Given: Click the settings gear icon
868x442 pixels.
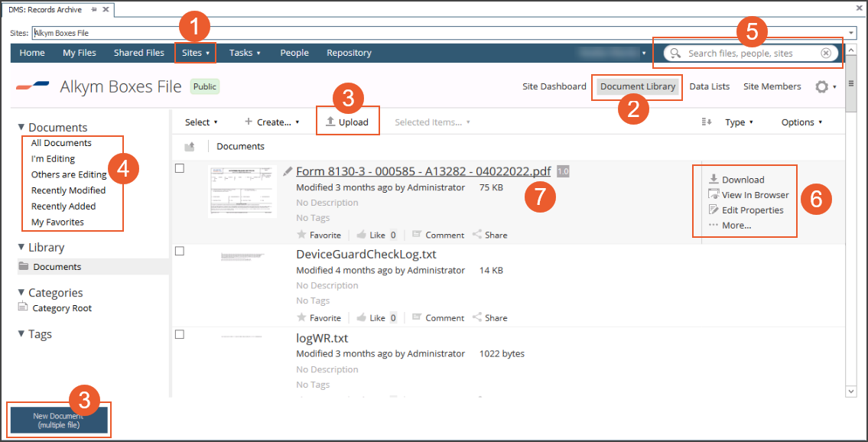Looking at the screenshot, I should pos(822,87).
